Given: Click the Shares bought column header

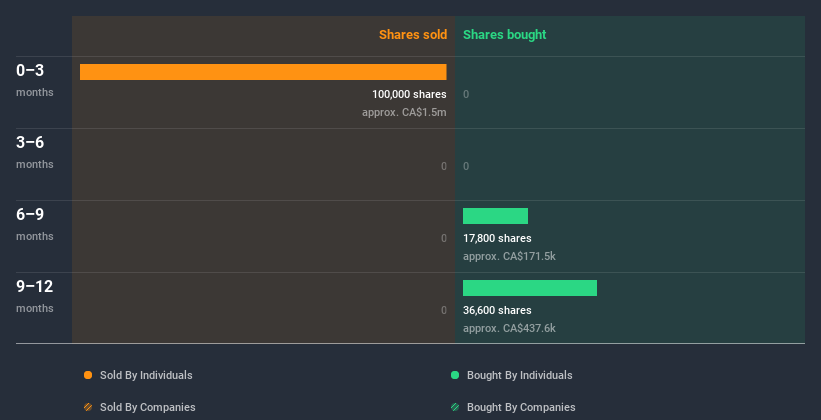Looking at the screenshot, I should (x=505, y=35).
